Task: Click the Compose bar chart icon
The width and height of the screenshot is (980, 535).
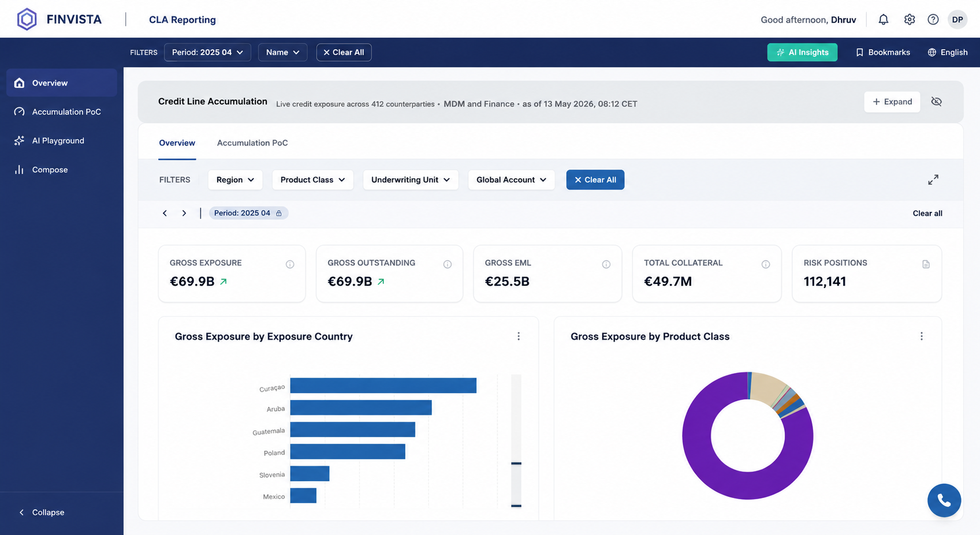Action: coord(20,170)
